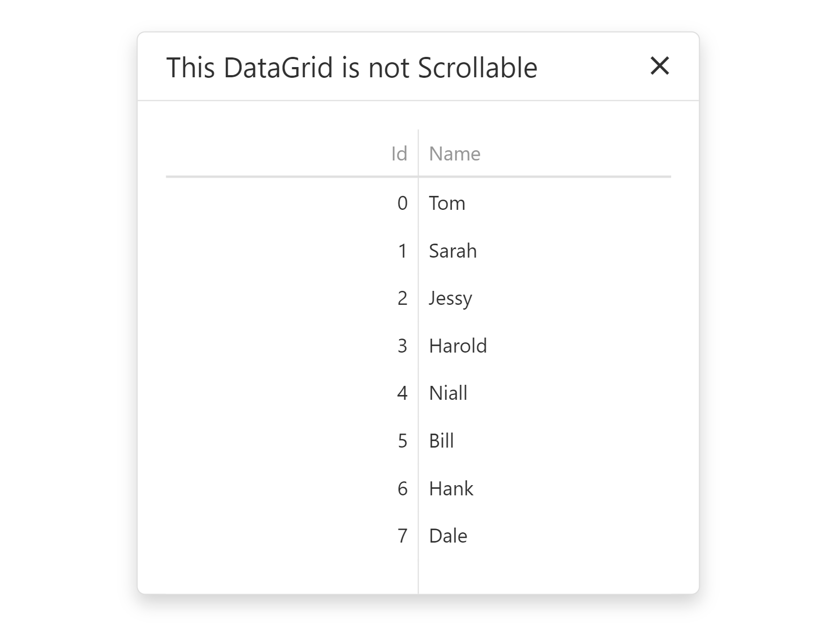This screenshot has width=837, height=644.
Task: Close the dialog using the X icon
Action: (659, 66)
